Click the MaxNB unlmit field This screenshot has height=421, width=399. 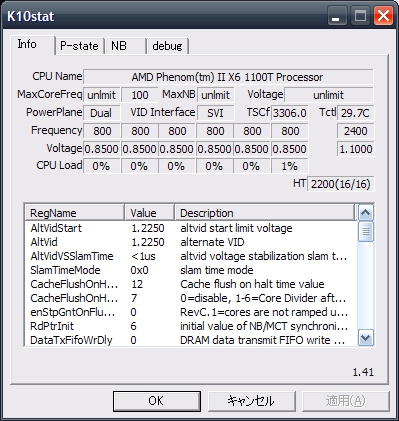click(216, 95)
